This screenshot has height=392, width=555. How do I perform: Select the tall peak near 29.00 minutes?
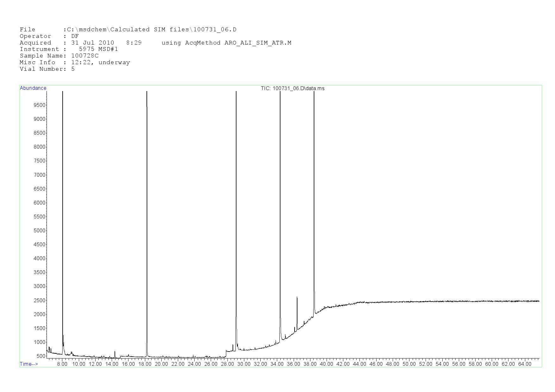click(236, 190)
